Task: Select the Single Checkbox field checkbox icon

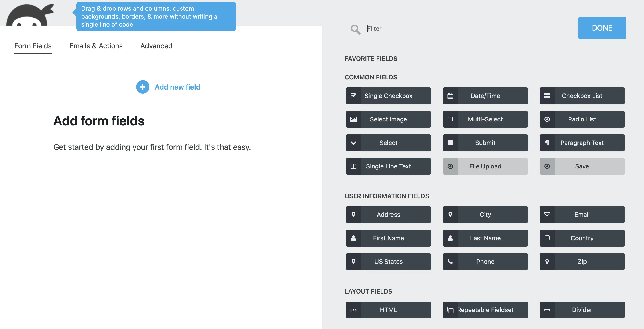Action: 353,96
